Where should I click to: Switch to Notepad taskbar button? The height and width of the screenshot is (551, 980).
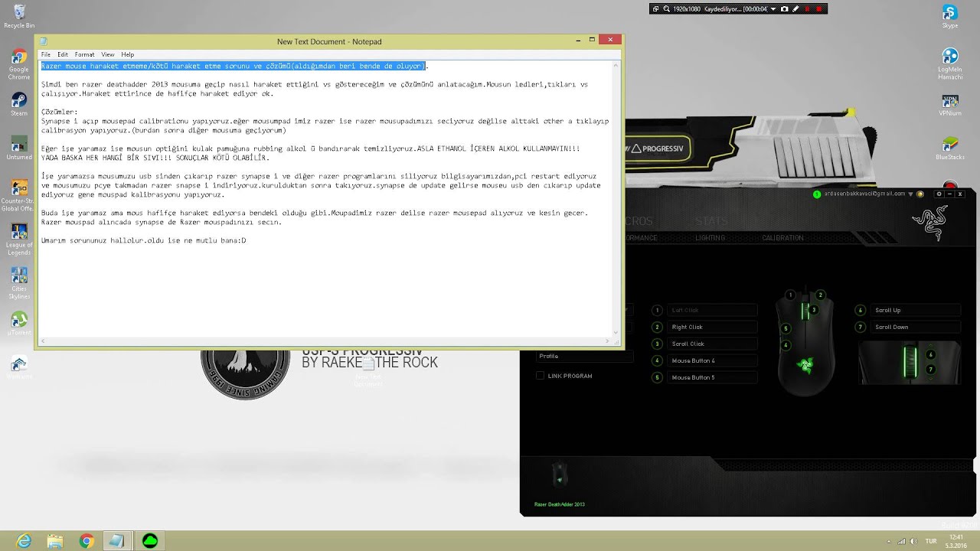point(117,541)
